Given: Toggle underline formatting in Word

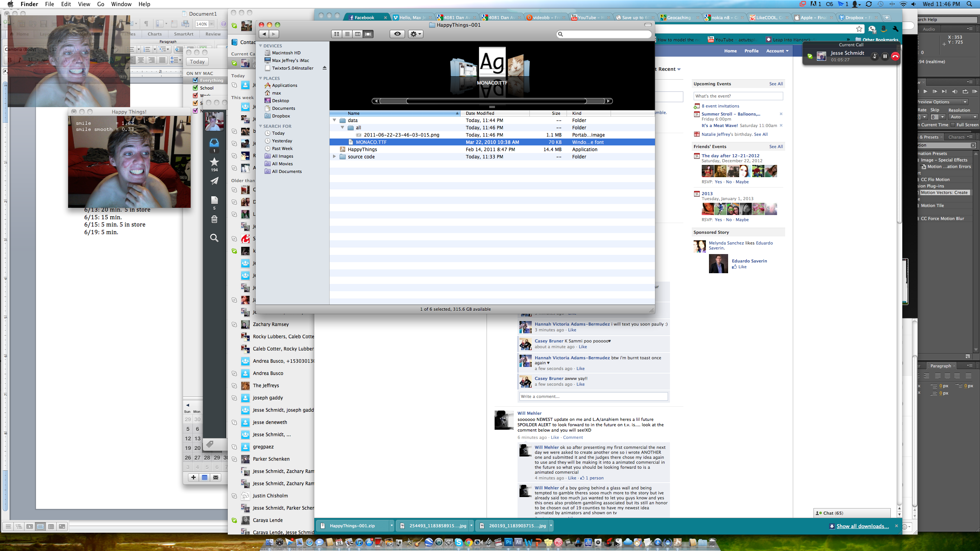Looking at the screenshot, I should click(x=30, y=60).
